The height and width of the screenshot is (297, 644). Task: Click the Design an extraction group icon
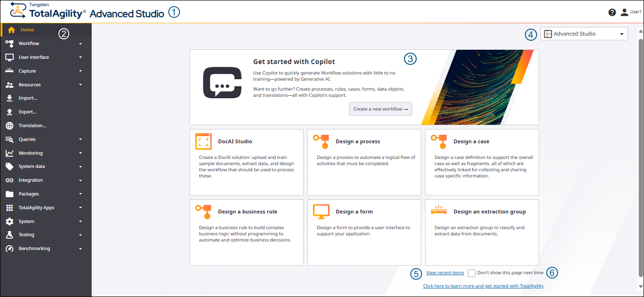coord(439,210)
